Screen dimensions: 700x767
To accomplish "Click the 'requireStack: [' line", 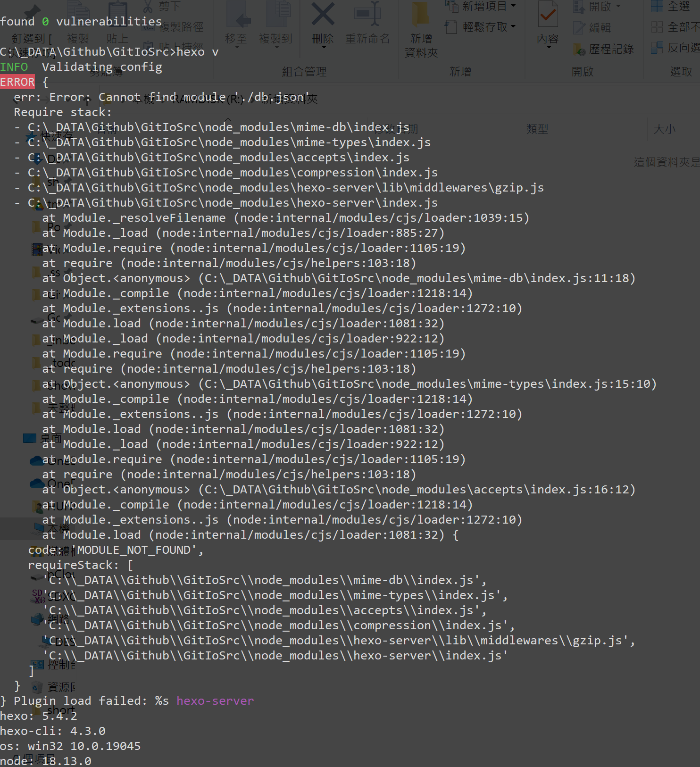I will 81,565.
